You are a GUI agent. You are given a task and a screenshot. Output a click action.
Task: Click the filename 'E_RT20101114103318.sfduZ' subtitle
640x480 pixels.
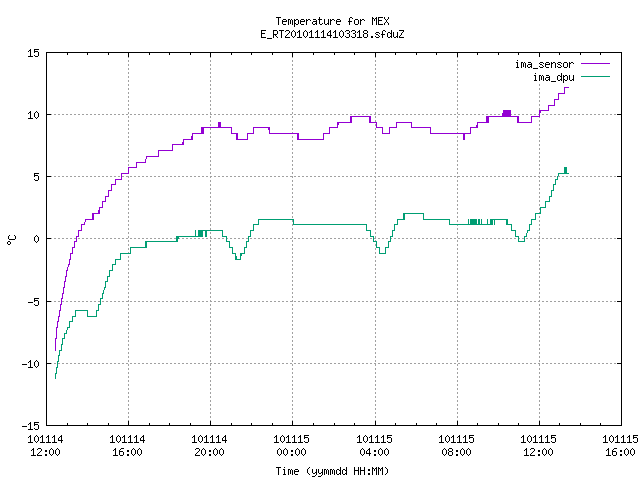pos(332,34)
